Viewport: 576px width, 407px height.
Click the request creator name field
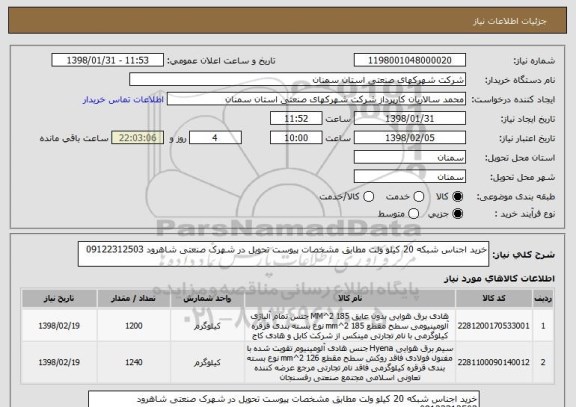click(x=316, y=99)
